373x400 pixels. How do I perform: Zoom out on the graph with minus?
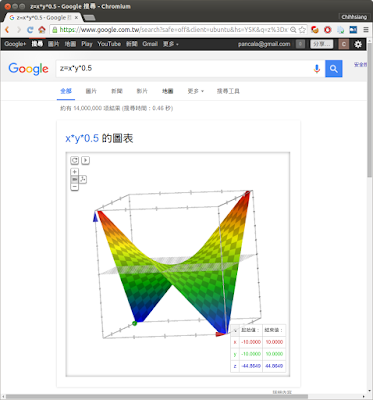pyautogui.click(x=75, y=187)
